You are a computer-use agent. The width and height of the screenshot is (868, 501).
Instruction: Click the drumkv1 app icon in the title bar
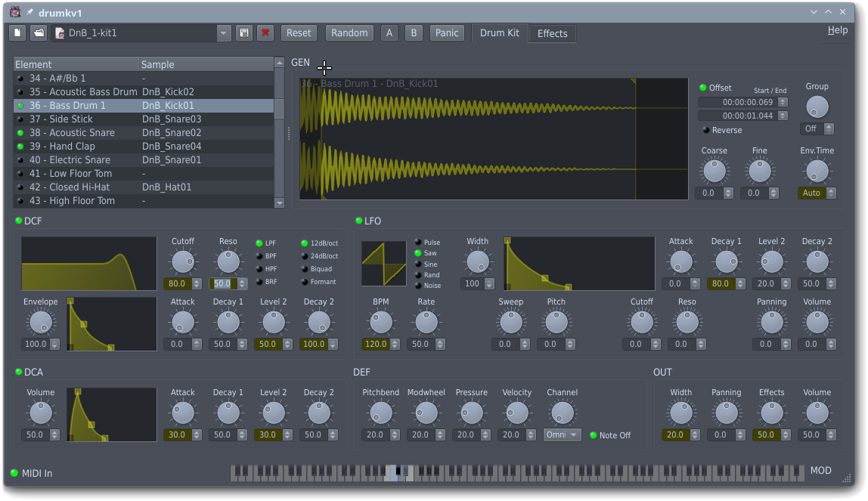pos(15,11)
